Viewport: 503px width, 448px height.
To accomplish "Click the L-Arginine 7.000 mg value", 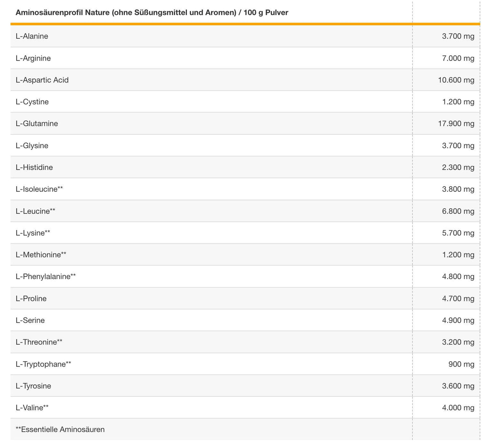I will click(x=458, y=58).
